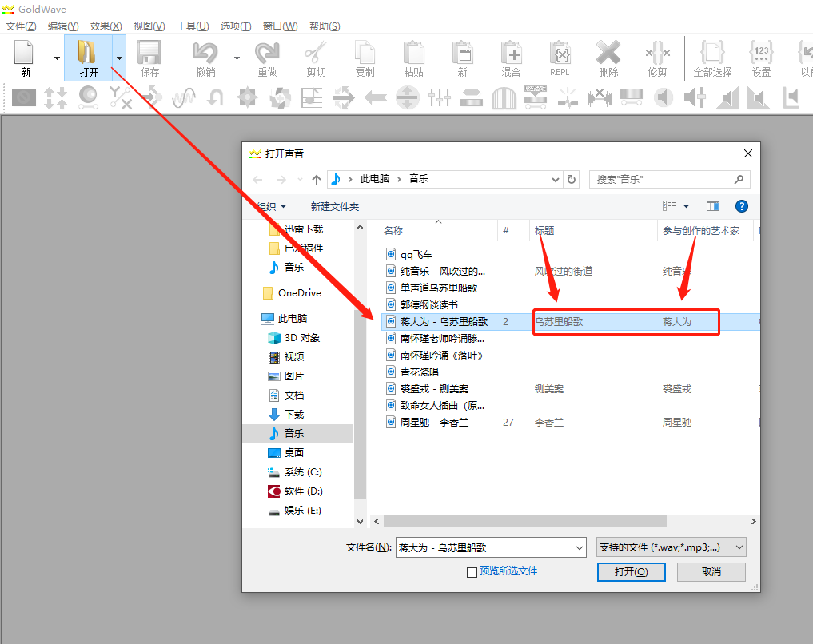813x644 pixels.
Task: Click the up-folder arrow in the dialog
Action: point(317,179)
